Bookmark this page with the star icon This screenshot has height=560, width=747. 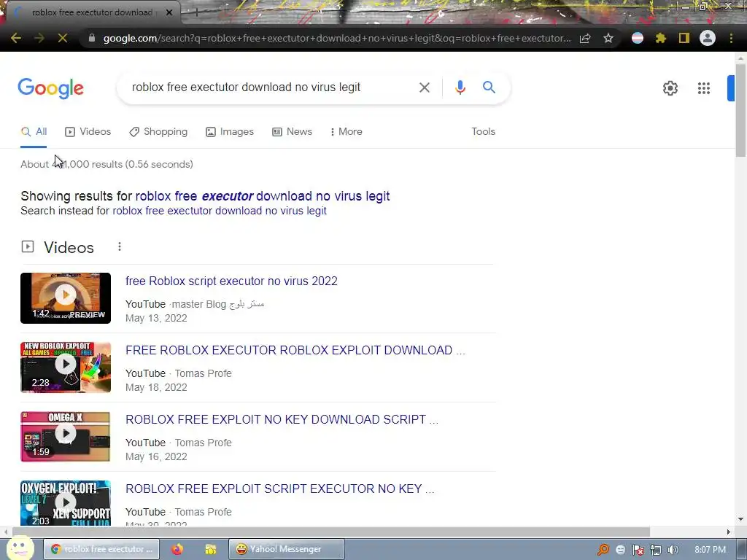pos(608,38)
